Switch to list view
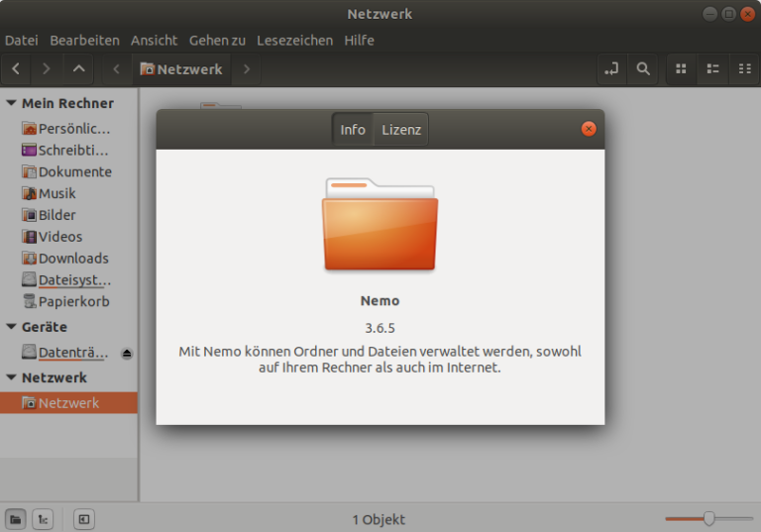This screenshot has height=532, width=761. [x=712, y=69]
